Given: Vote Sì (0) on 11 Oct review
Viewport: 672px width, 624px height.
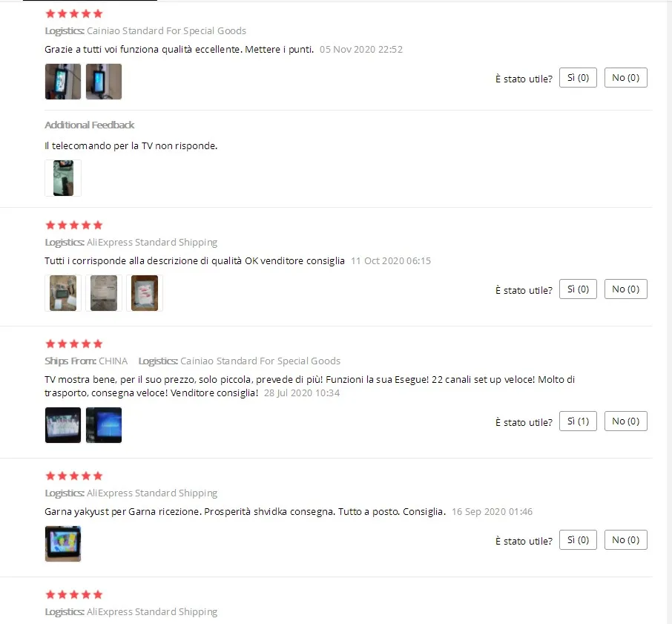Looking at the screenshot, I should point(578,289).
